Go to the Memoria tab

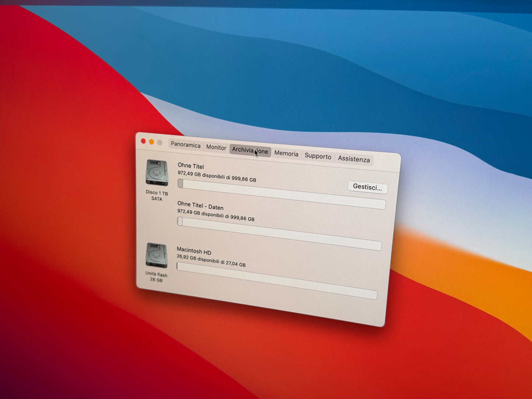(286, 153)
